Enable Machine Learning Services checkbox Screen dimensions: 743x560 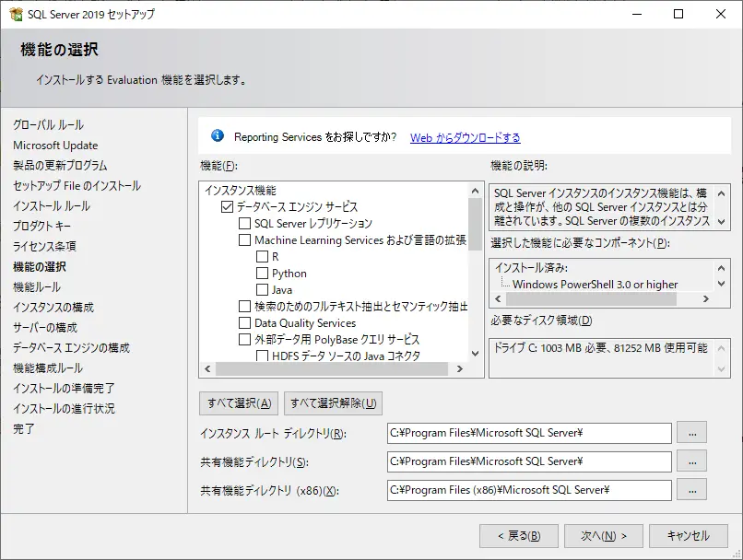click(244, 240)
